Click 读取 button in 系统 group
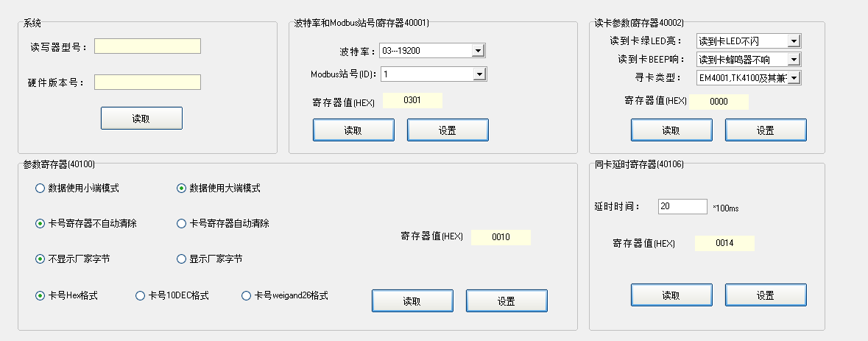Screen dimensions: 868x341 (x=141, y=118)
